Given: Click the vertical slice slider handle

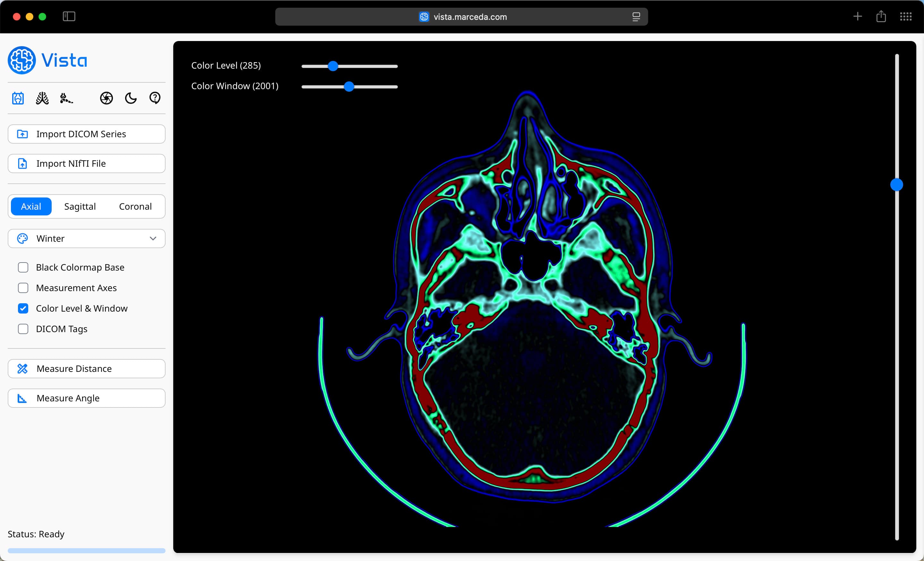Looking at the screenshot, I should (x=897, y=185).
